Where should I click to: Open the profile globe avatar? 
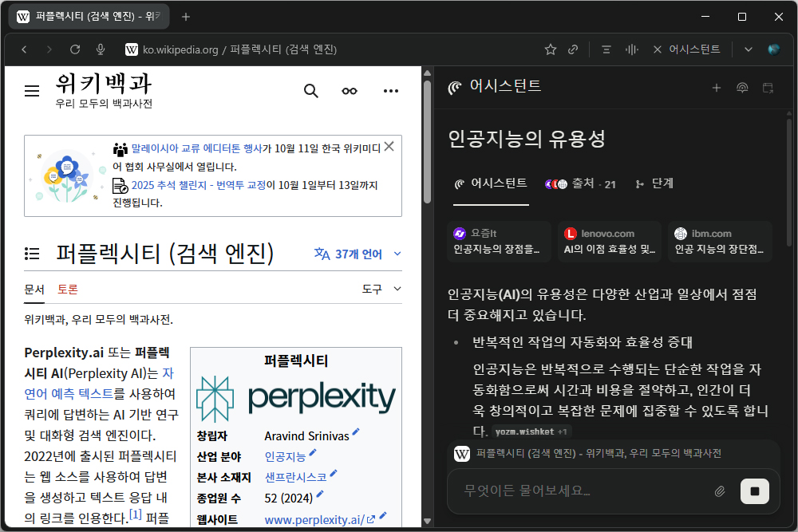773,49
